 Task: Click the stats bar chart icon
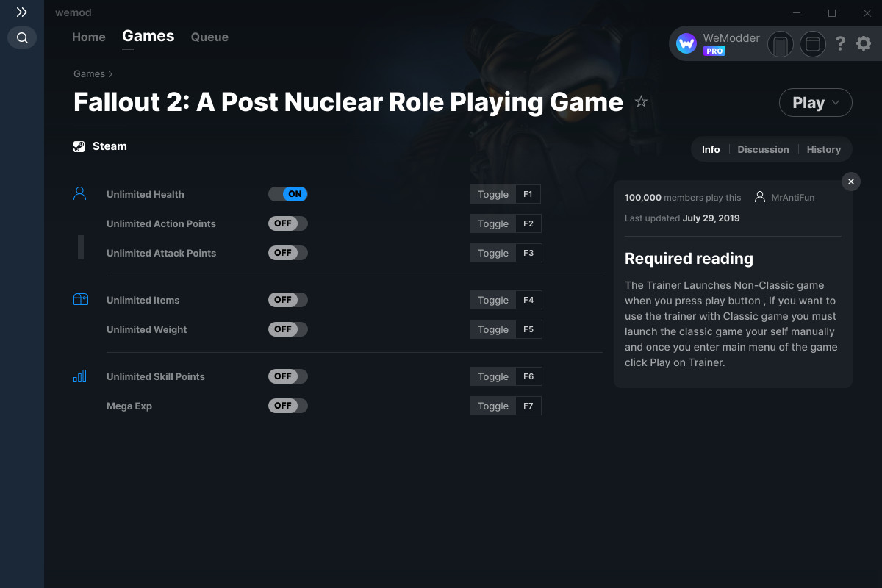click(x=79, y=376)
